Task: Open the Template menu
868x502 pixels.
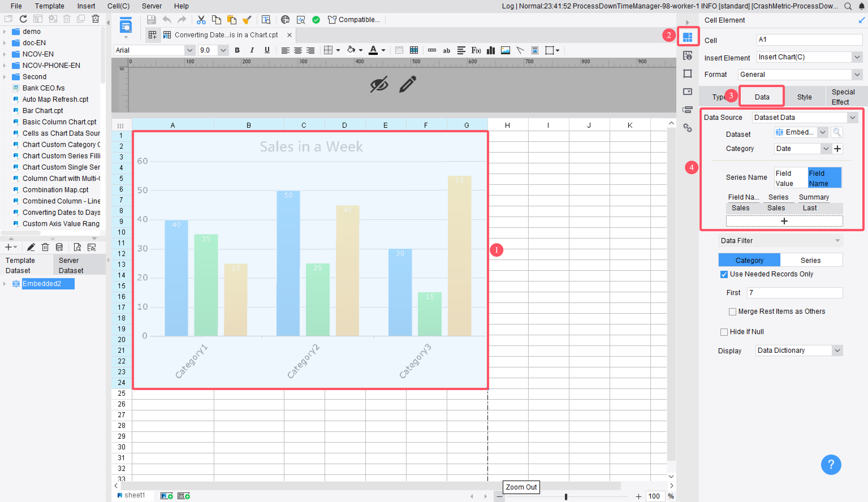Action: click(x=49, y=6)
